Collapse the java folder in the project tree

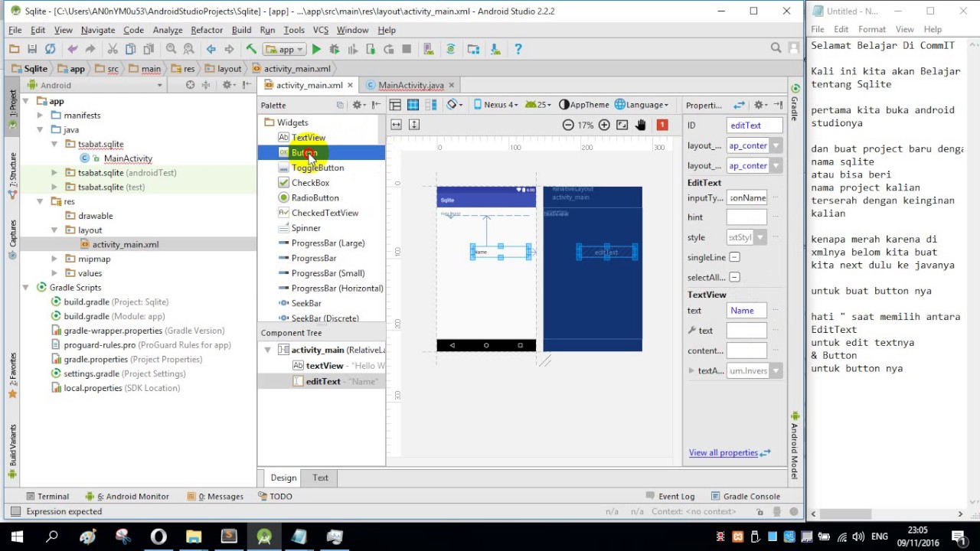coord(40,129)
